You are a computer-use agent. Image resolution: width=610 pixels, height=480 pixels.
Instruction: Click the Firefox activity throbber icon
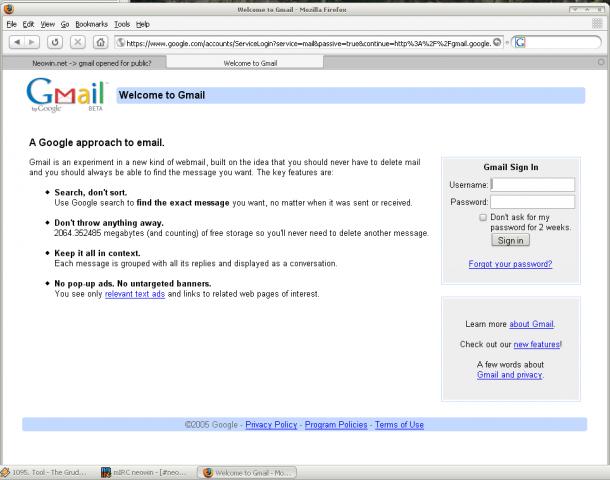[x=597, y=24]
